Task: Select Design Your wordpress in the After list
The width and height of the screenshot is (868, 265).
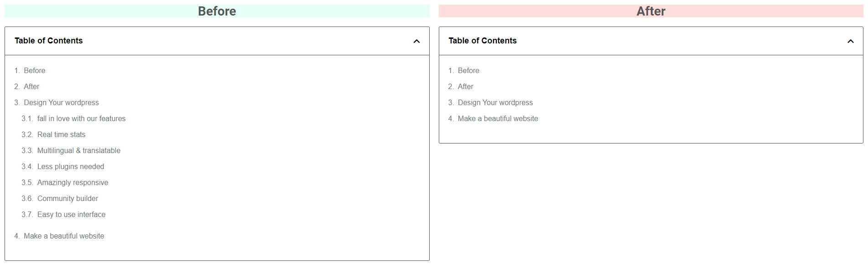Action: point(495,102)
